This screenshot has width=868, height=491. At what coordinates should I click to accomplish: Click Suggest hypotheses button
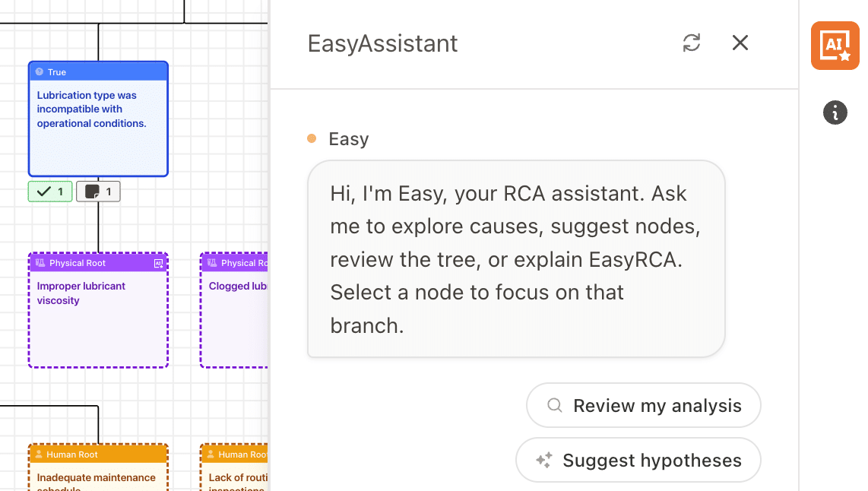click(x=638, y=460)
